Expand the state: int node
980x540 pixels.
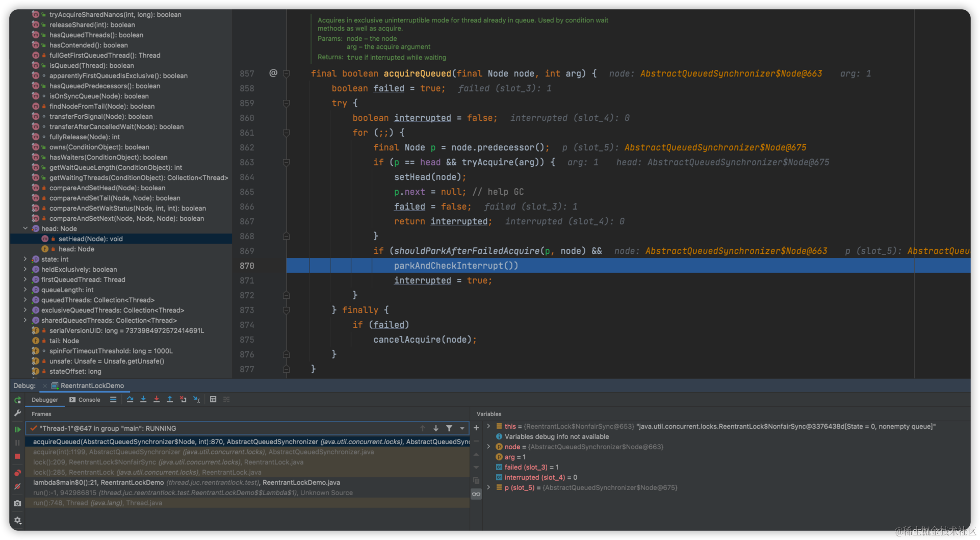coord(25,259)
